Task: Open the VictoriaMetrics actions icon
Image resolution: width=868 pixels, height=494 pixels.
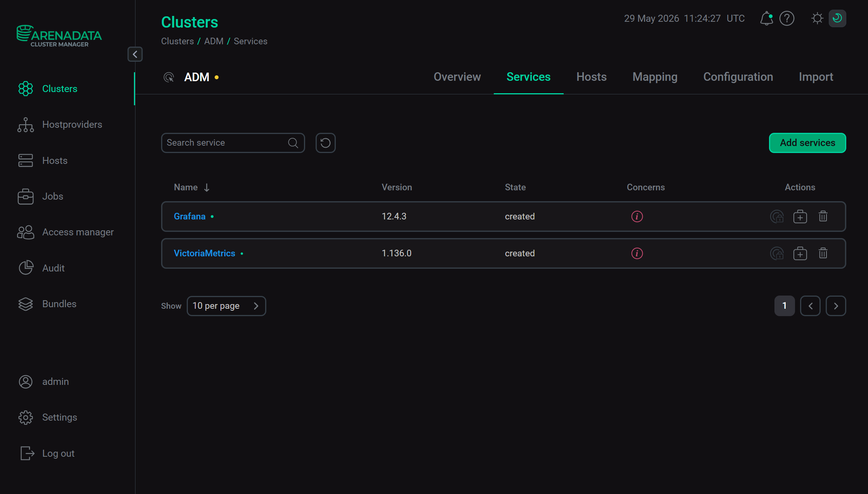Action: click(777, 253)
